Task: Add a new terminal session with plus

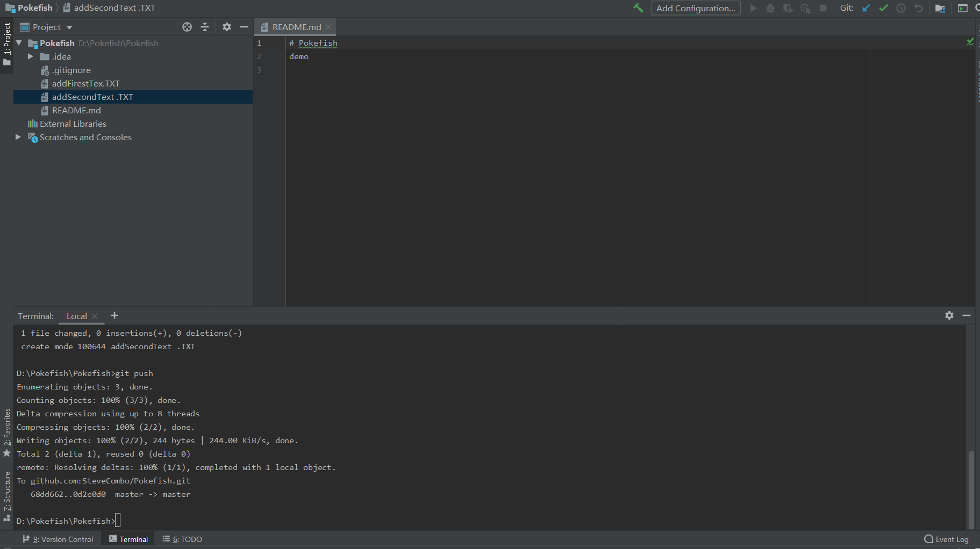Action: (114, 316)
